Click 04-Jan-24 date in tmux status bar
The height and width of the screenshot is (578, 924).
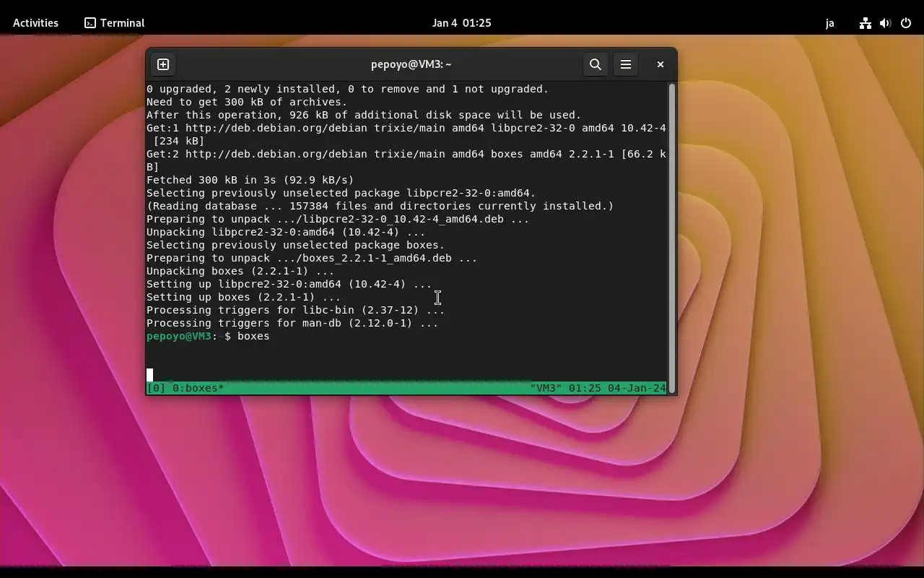[x=637, y=389]
